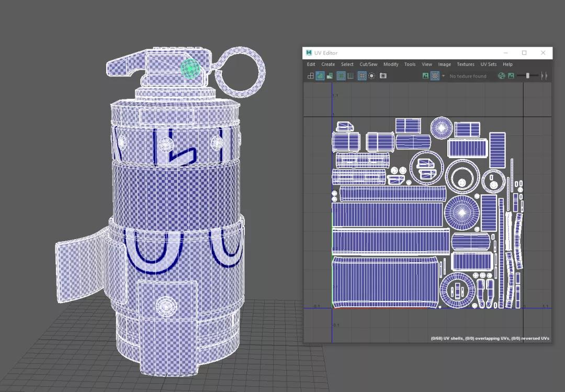
Task: Open the Cut/Sew menu
Action: tap(368, 64)
